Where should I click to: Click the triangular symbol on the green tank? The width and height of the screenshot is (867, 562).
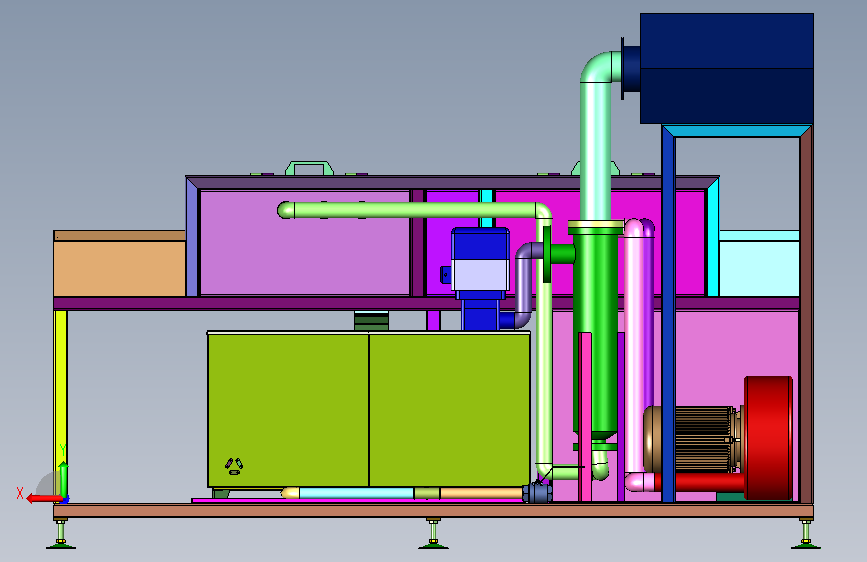[234, 466]
